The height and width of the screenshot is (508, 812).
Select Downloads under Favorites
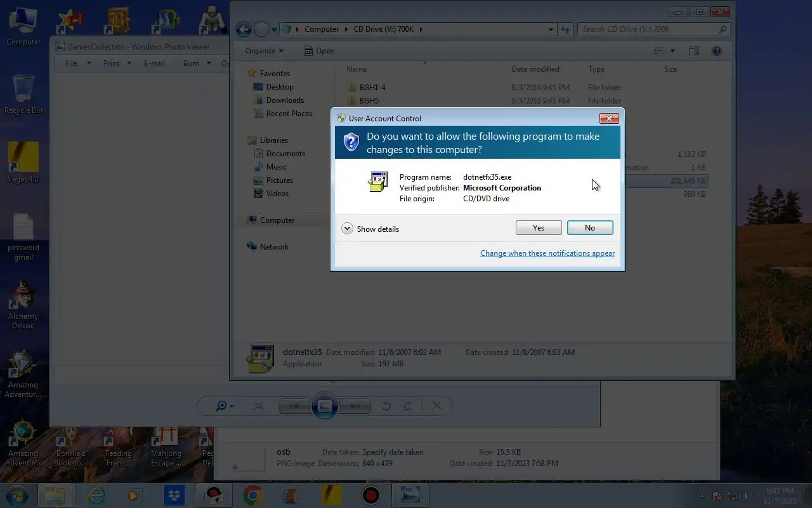[278, 100]
